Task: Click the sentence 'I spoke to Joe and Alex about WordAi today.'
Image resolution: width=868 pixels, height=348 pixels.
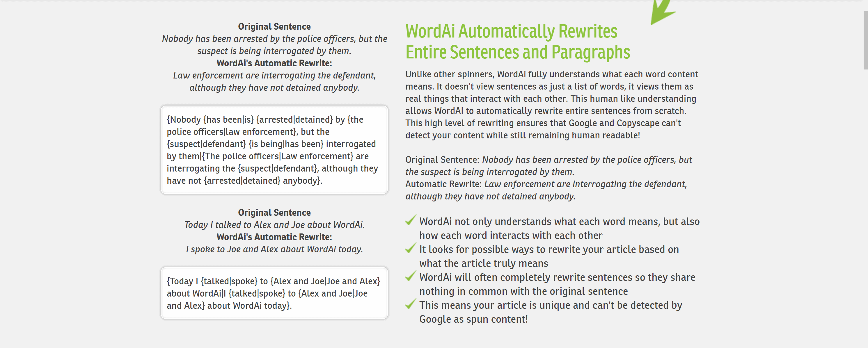Action: pyautogui.click(x=274, y=249)
